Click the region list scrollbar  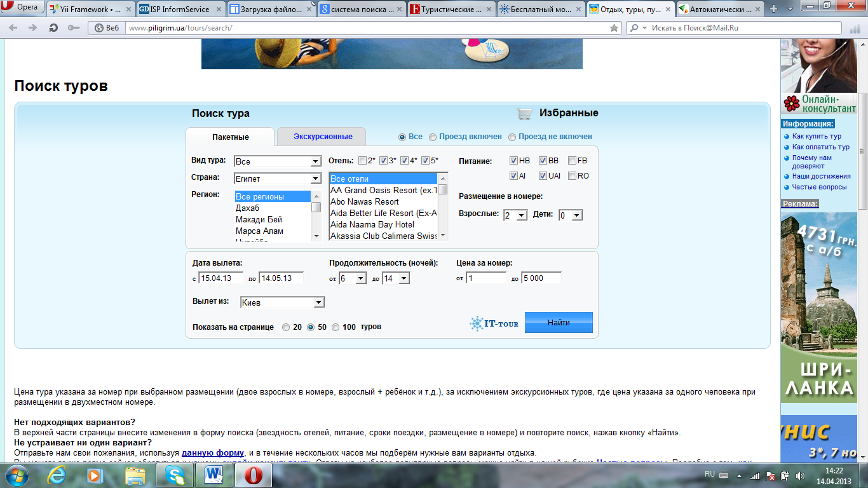point(316,216)
